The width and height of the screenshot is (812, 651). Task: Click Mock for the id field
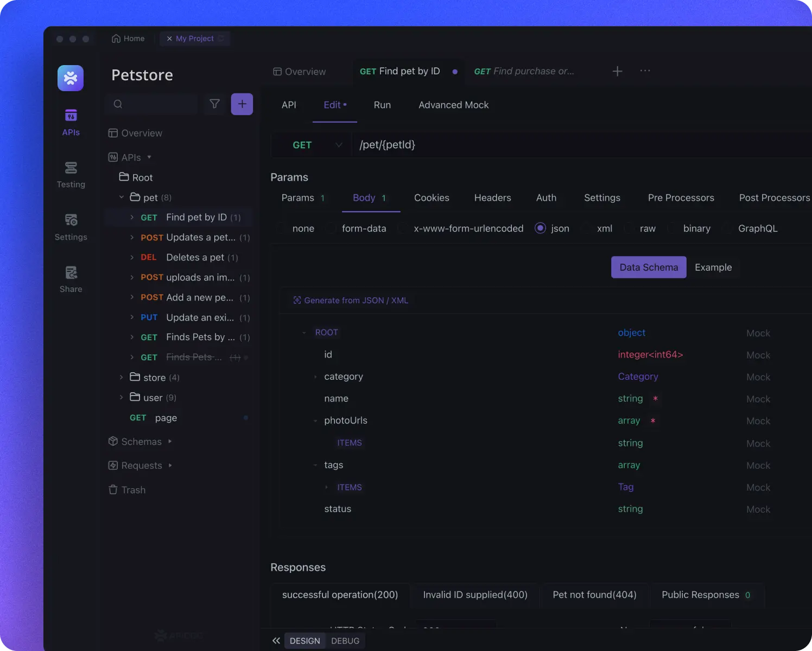(x=758, y=355)
